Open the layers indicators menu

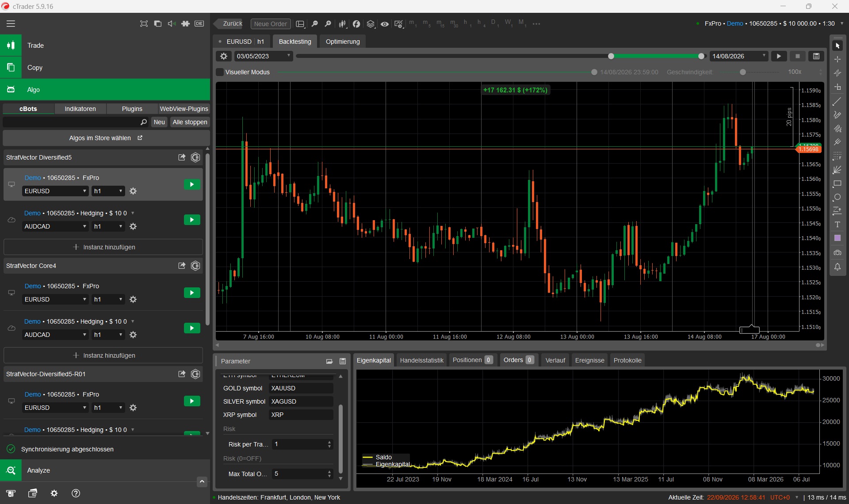point(371,24)
